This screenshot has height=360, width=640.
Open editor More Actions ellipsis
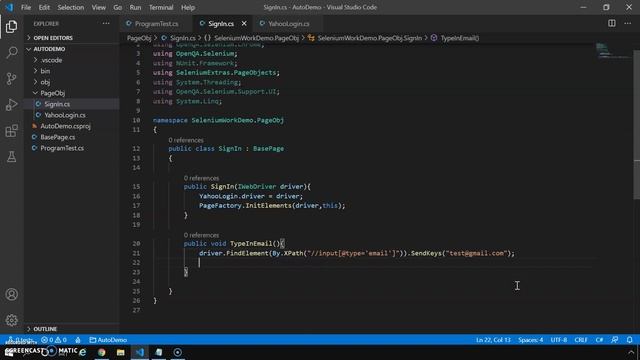click(628, 23)
